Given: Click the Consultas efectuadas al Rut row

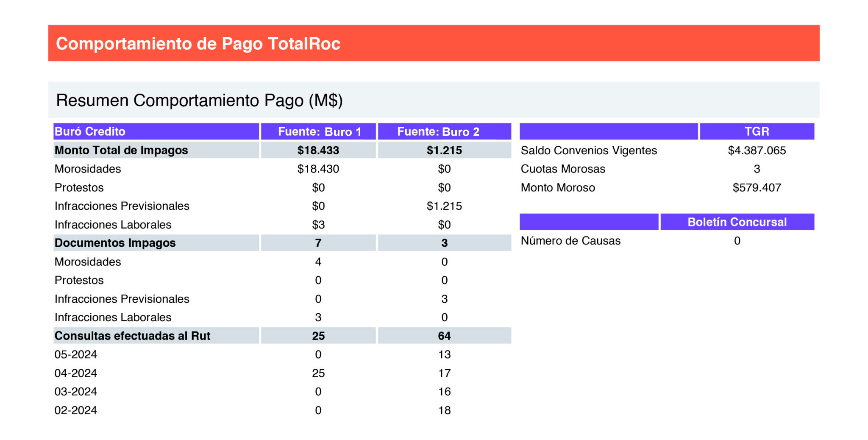Looking at the screenshot, I should pyautogui.click(x=282, y=336).
